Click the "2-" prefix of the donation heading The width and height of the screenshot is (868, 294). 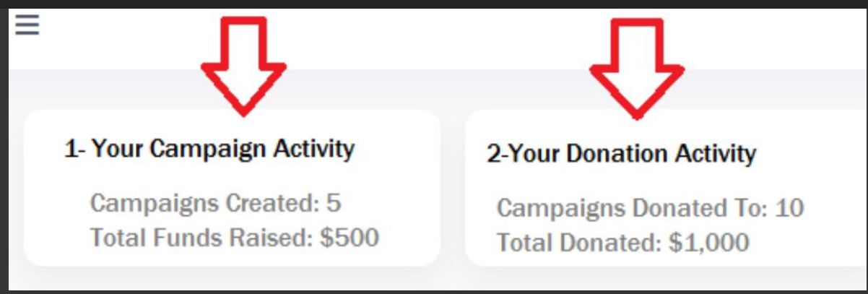[x=496, y=154]
